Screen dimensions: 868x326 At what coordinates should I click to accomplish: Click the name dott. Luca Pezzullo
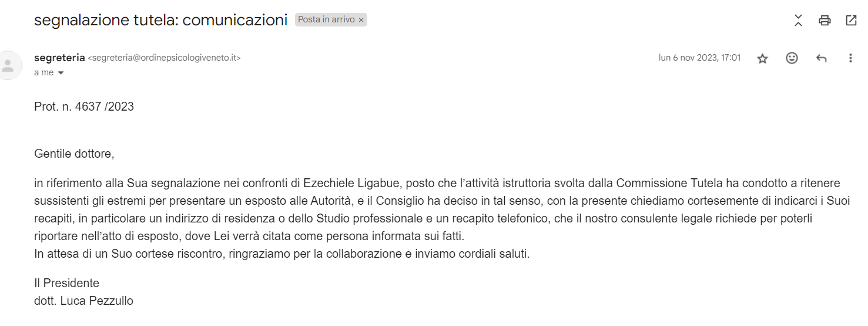(x=83, y=301)
